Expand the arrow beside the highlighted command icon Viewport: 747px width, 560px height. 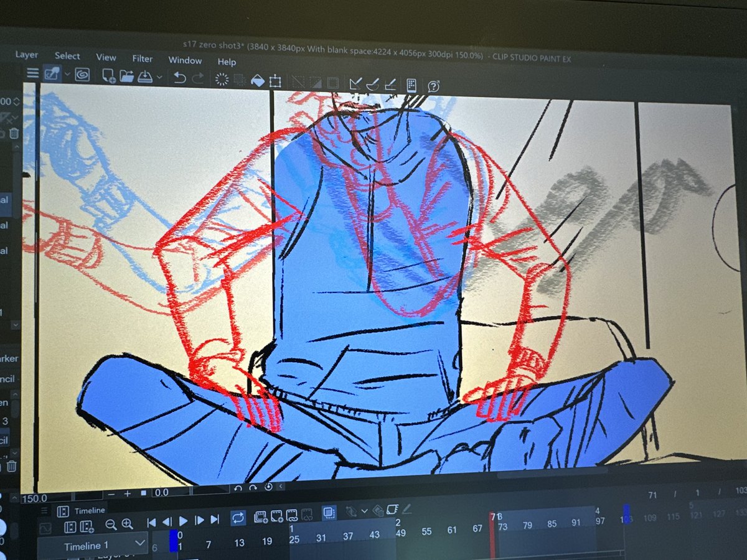click(x=66, y=75)
